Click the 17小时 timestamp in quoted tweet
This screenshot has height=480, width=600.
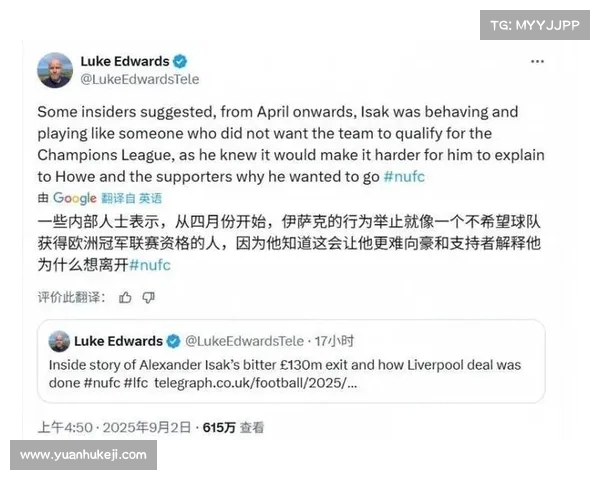point(334,341)
